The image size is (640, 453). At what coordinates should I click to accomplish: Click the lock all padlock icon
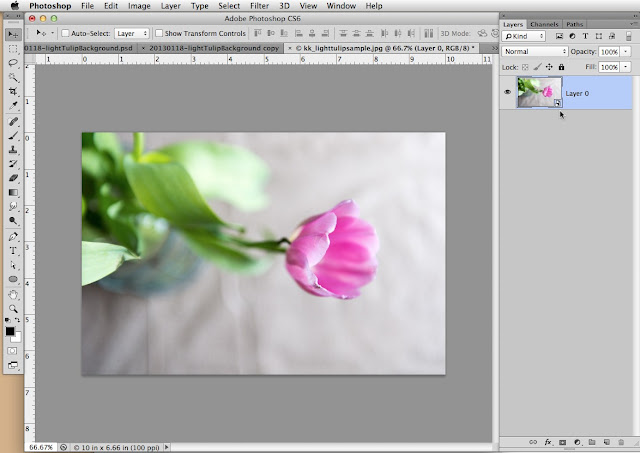[x=562, y=66]
